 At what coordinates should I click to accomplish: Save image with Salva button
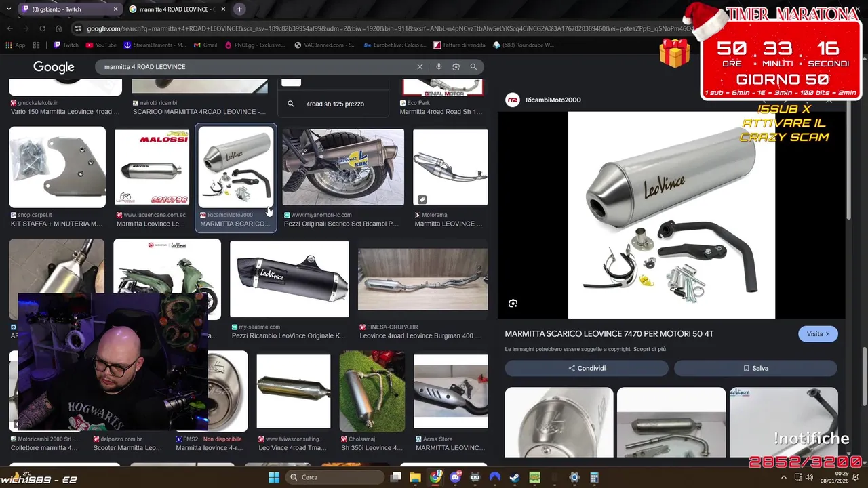click(x=755, y=368)
